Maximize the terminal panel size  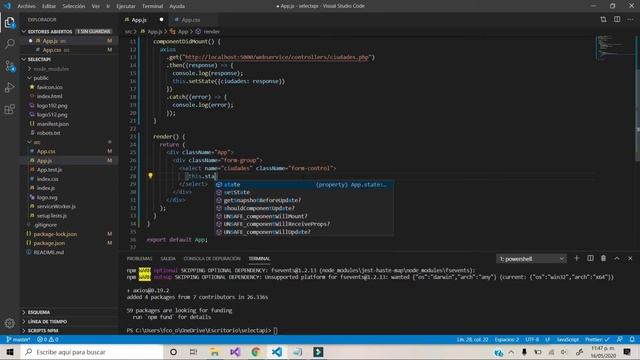point(617,258)
